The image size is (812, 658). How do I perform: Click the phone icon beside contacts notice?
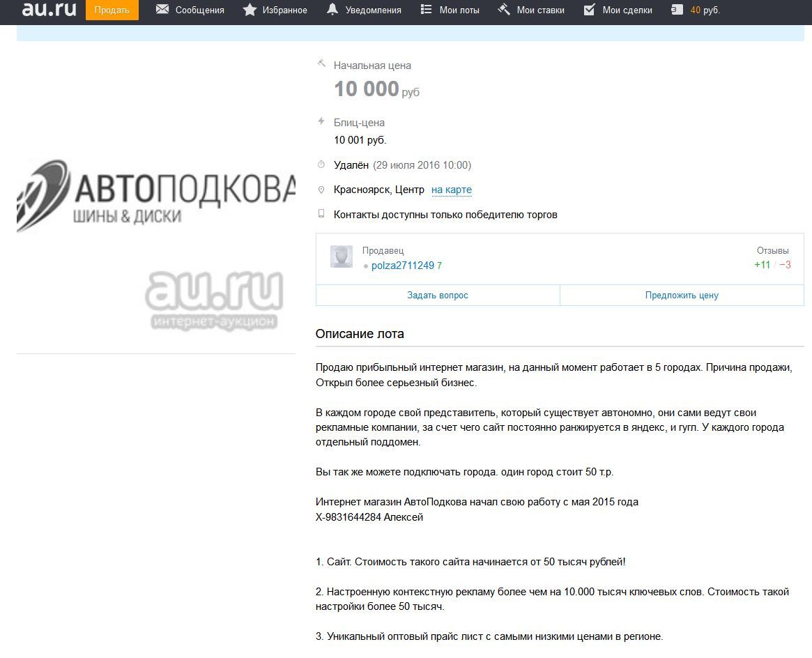click(x=321, y=213)
